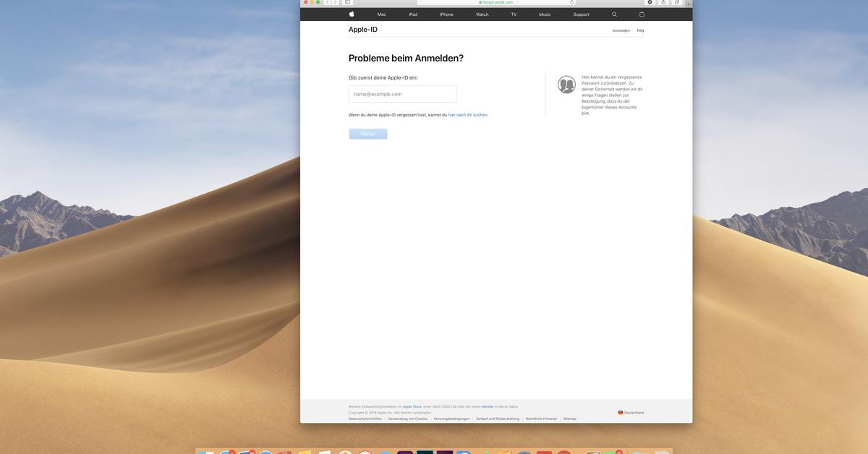Screen dimensions: 868x454
Task: Open the Apple Store footer link
Action: pyautogui.click(x=412, y=406)
